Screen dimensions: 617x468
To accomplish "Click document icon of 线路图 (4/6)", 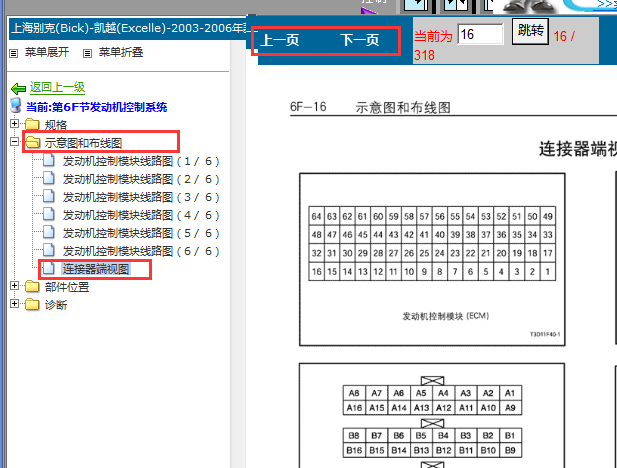I will (x=49, y=215).
